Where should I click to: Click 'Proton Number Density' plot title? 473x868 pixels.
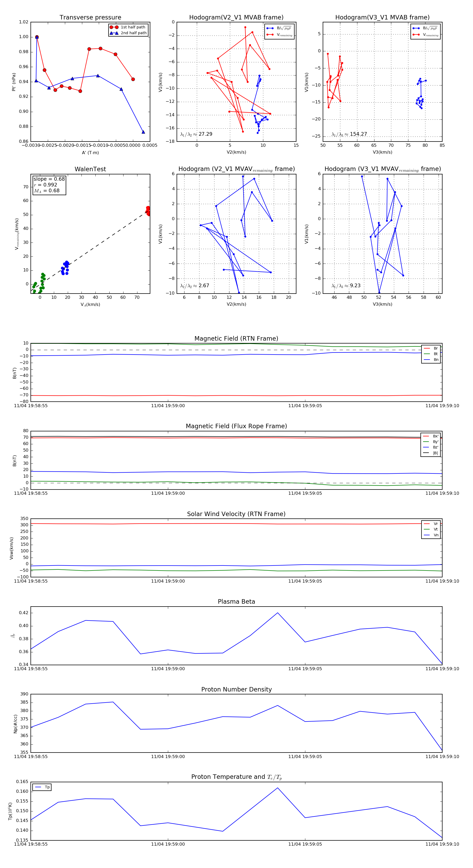click(x=236, y=689)
